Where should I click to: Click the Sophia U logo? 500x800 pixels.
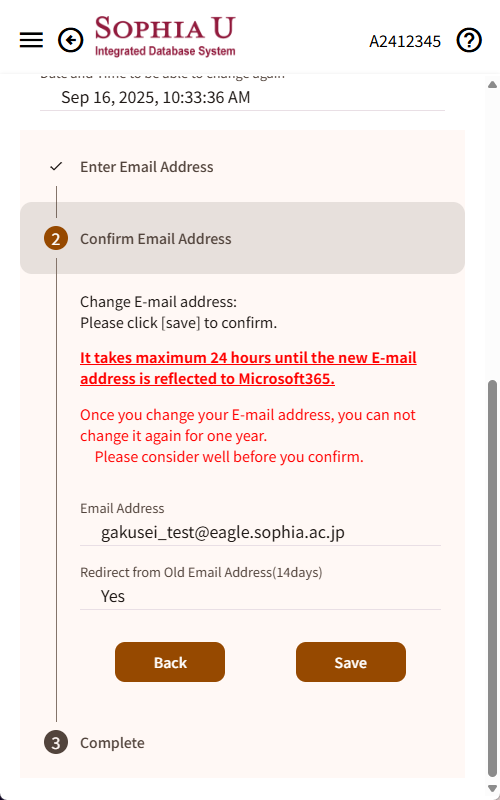point(165,36)
